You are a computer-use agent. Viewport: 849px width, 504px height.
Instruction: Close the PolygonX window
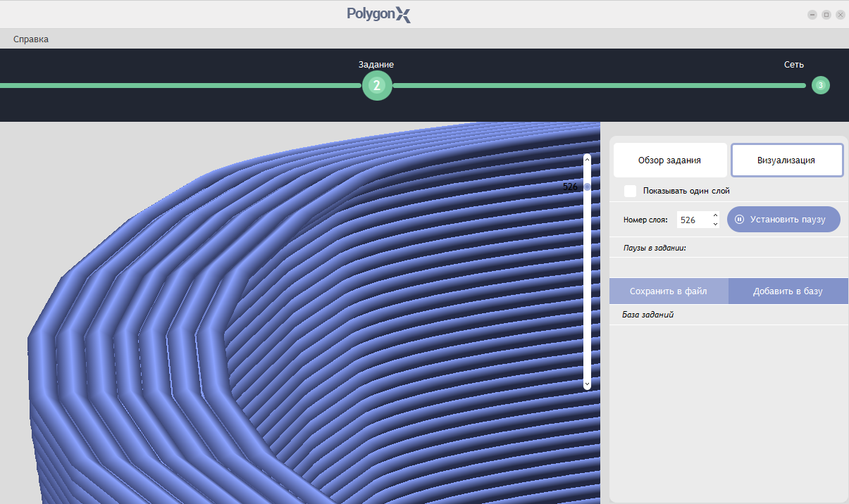[x=840, y=14]
